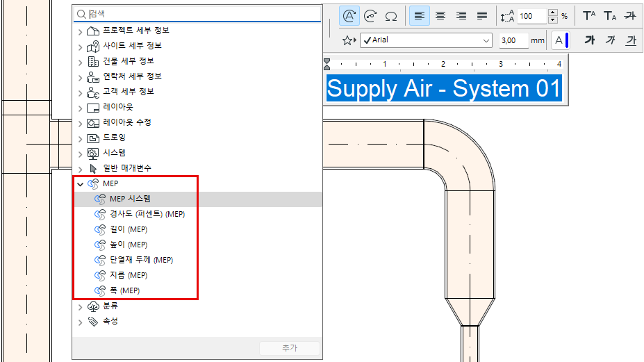This screenshot has width=644, height=362.
Task: Expand 프로젝트 세부 정보
Action: point(80,31)
